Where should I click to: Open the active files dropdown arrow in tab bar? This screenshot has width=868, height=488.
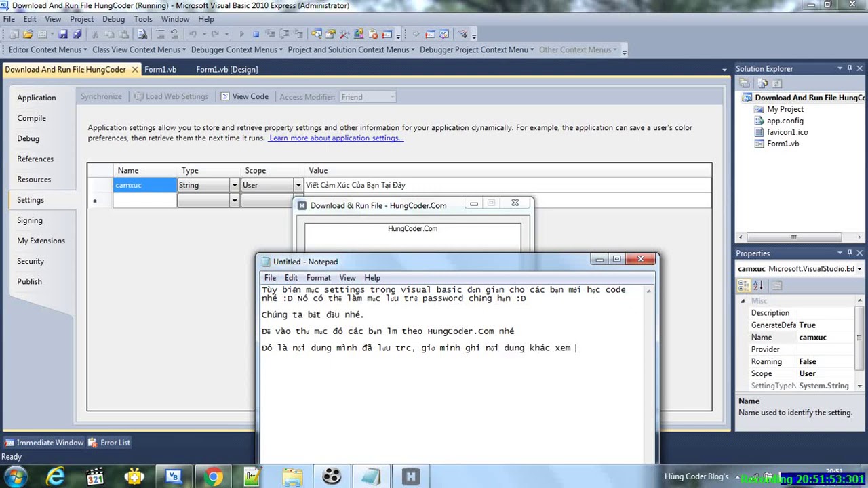pos(725,70)
